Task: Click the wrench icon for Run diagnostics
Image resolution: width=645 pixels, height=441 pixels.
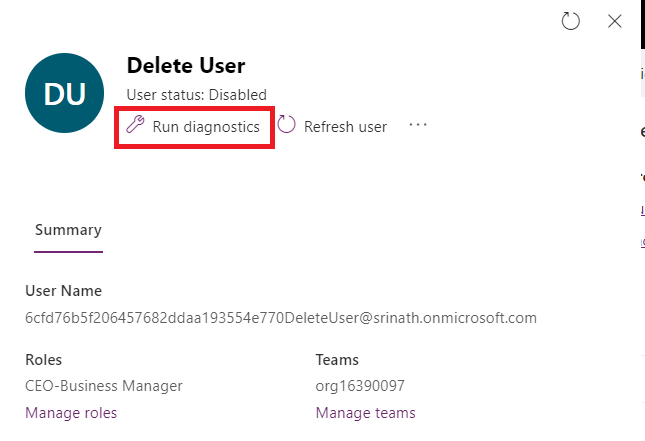Action: point(135,126)
